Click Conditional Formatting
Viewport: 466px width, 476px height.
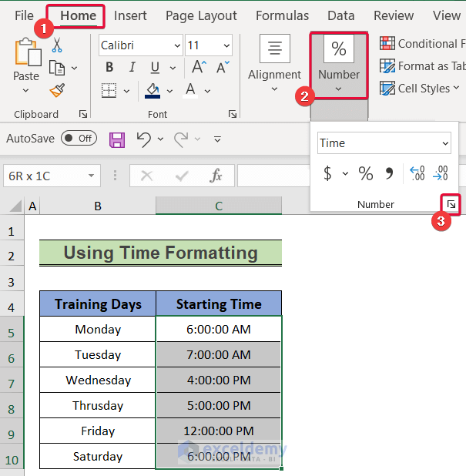pyautogui.click(x=423, y=44)
